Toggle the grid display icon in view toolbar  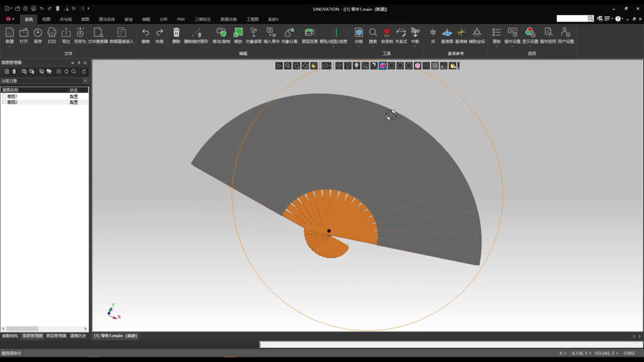[435, 66]
